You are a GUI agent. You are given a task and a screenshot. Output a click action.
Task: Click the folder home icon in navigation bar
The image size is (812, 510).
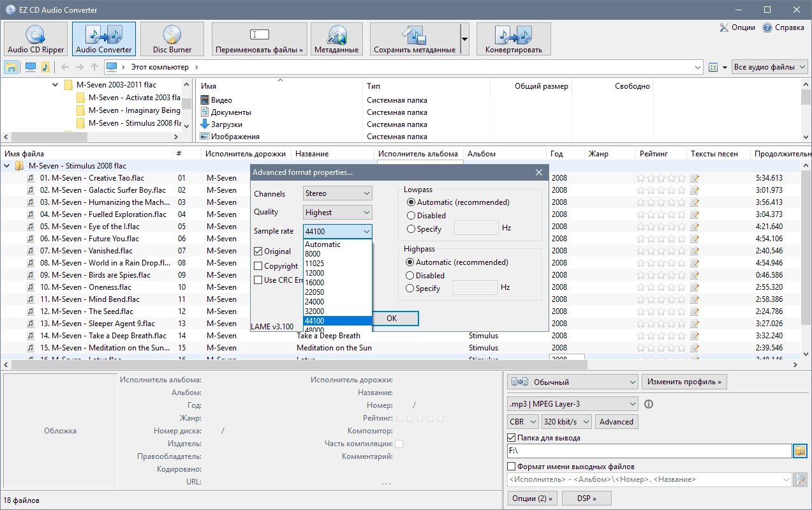click(x=11, y=67)
